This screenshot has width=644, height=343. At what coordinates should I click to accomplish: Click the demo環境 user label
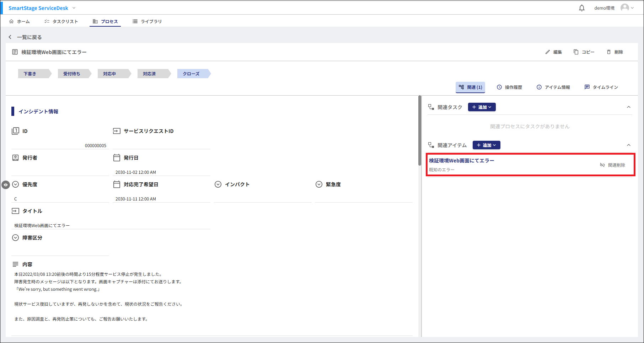(x=604, y=8)
